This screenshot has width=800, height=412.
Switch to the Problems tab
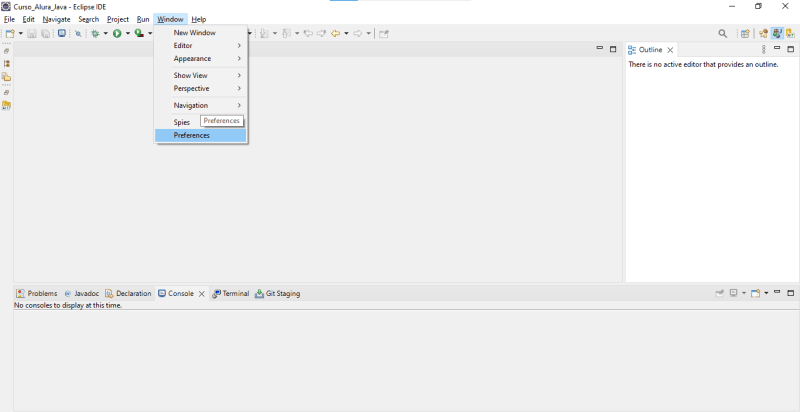click(37, 294)
